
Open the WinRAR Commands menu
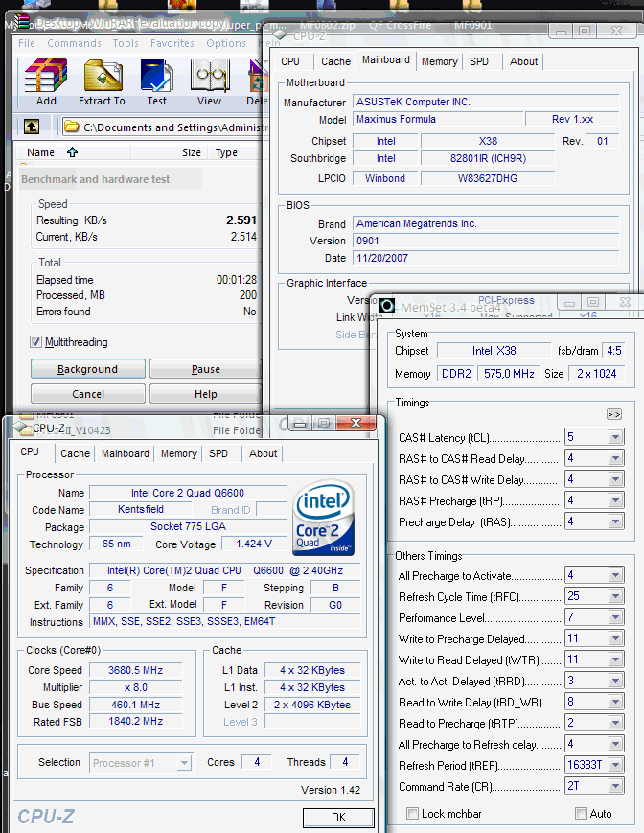click(74, 43)
